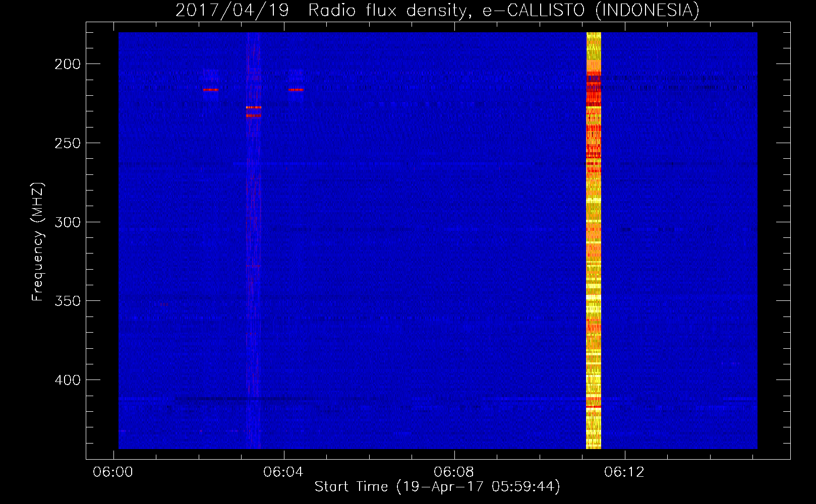
Task: Click the date 2017/04/19 in the title
Action: [x=232, y=10]
